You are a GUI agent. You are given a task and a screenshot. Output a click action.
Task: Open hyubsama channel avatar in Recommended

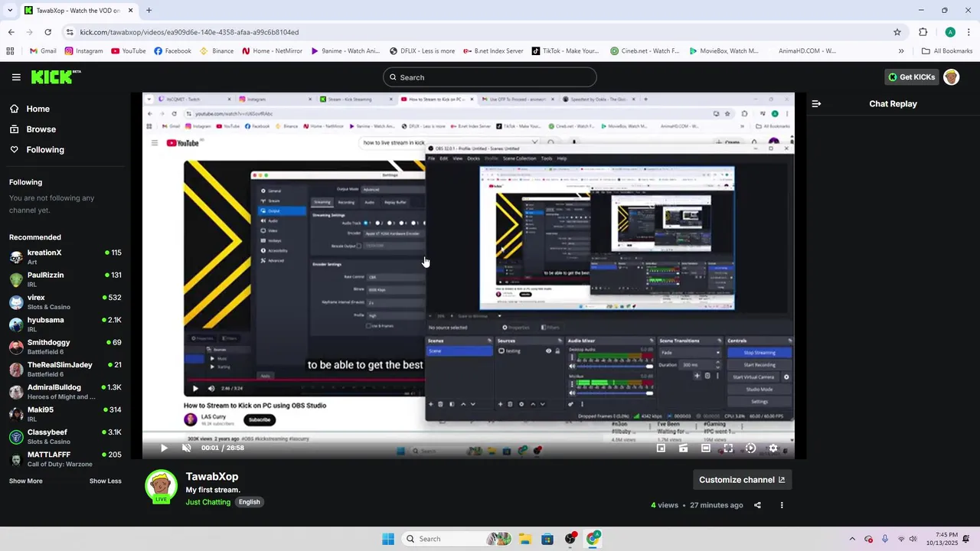tap(16, 324)
